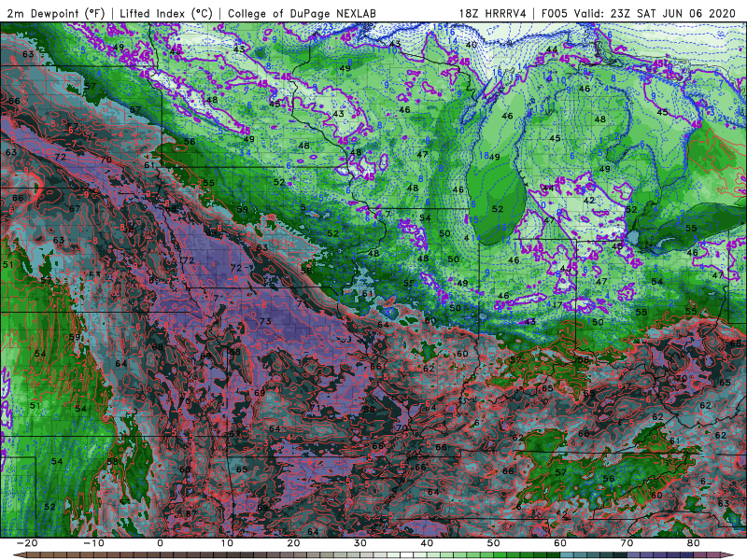This screenshot has height=560, width=747.
Task: Click the "-20" color scale label
Action: (x=26, y=543)
